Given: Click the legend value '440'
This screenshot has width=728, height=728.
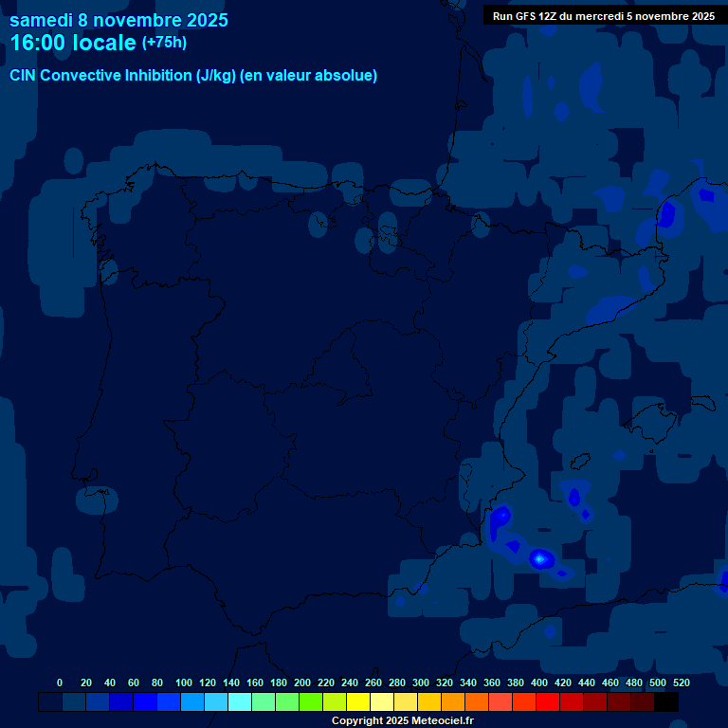Looking at the screenshot, I should click(x=587, y=682).
